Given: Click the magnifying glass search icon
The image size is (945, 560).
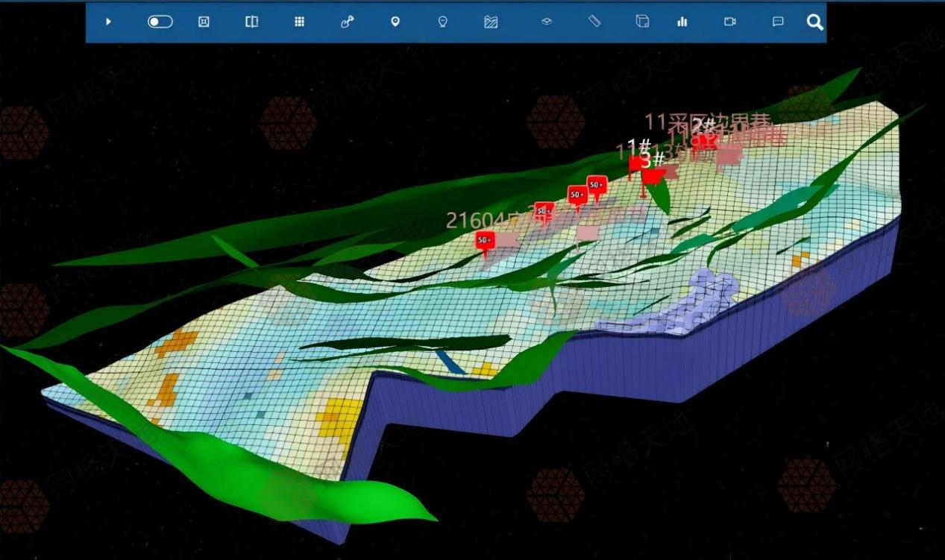Looking at the screenshot, I should click(814, 22).
